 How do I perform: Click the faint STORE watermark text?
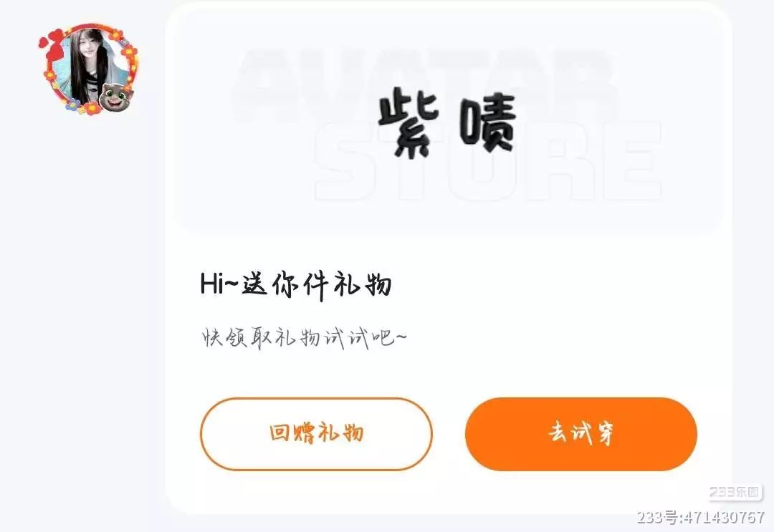tap(488, 162)
